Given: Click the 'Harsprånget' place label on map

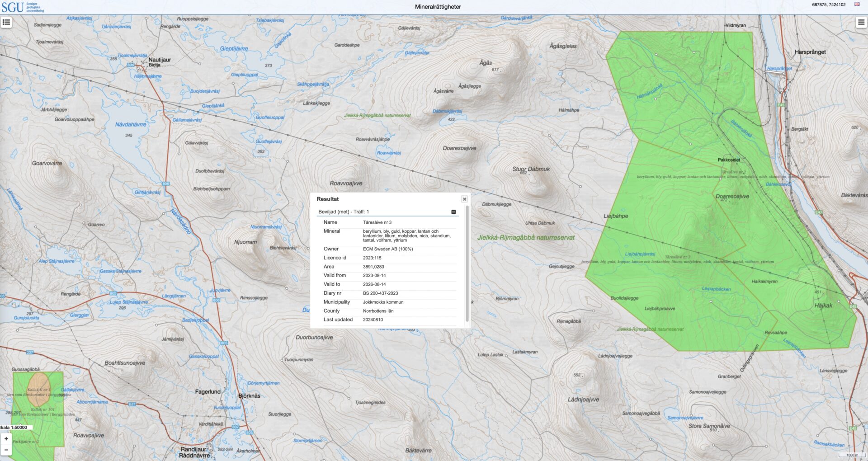Looking at the screenshot, I should point(810,52).
